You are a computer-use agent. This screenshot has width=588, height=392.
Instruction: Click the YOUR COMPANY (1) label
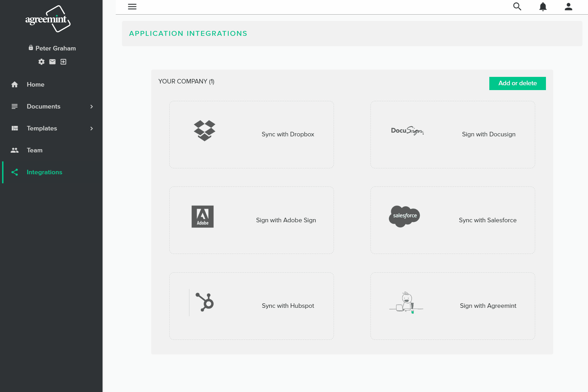(x=186, y=81)
